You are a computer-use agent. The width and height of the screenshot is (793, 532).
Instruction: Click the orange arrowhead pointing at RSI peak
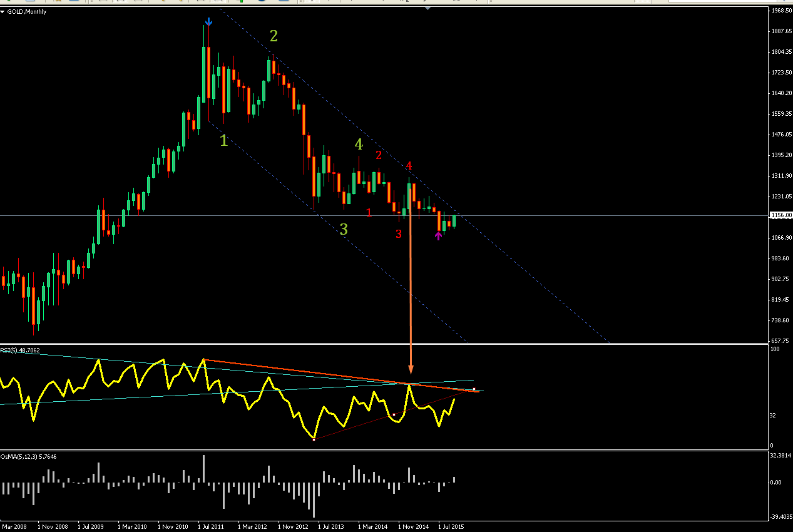411,369
